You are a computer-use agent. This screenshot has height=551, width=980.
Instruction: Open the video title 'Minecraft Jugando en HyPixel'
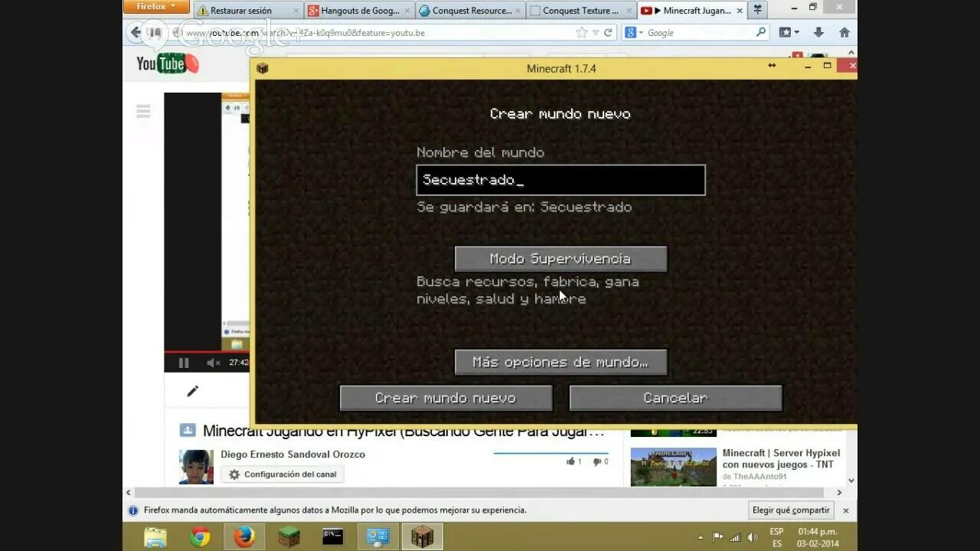[x=403, y=432]
